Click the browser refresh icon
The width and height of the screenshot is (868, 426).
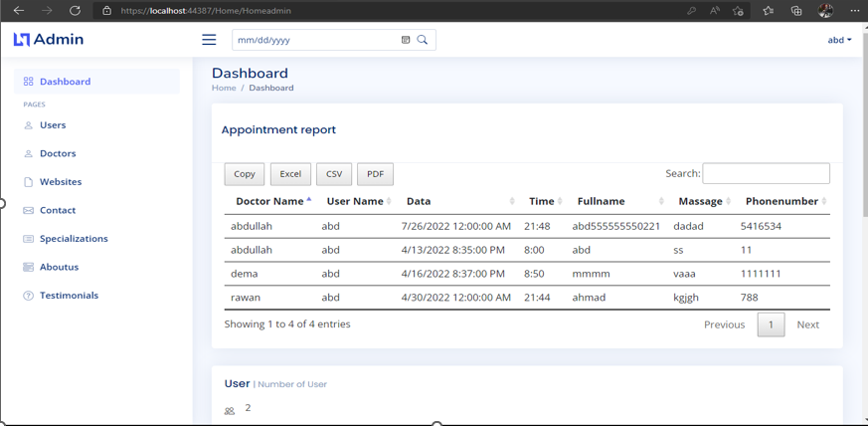(x=75, y=11)
